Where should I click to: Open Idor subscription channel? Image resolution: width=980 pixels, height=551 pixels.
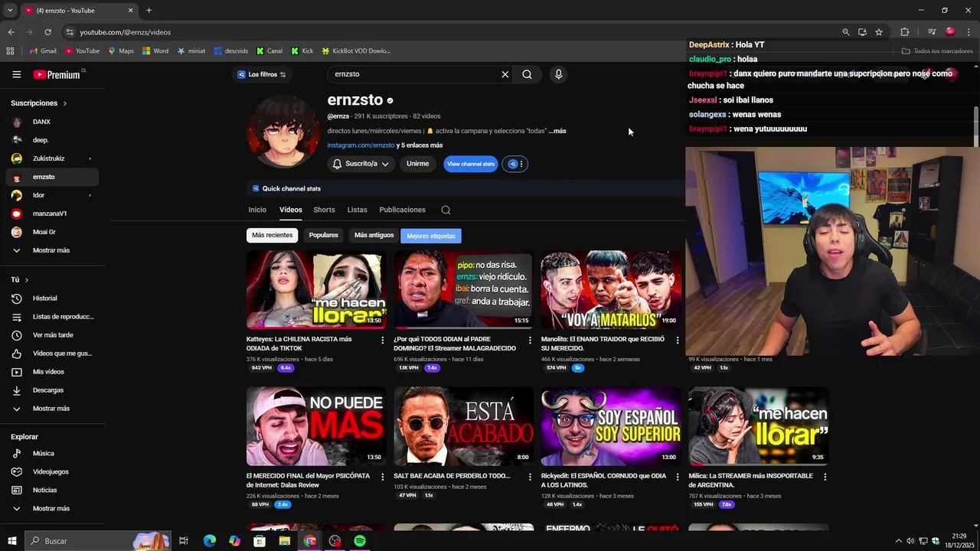[52, 195]
